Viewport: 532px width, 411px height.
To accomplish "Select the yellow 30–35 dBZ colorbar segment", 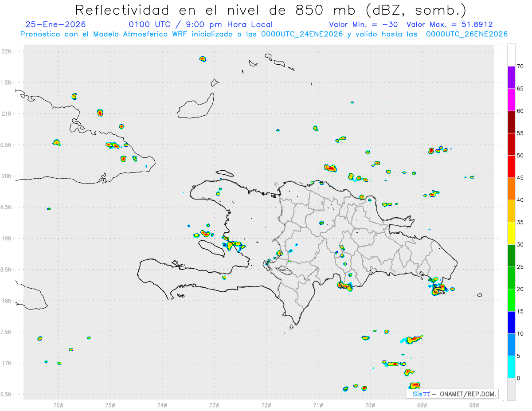I will [511, 233].
